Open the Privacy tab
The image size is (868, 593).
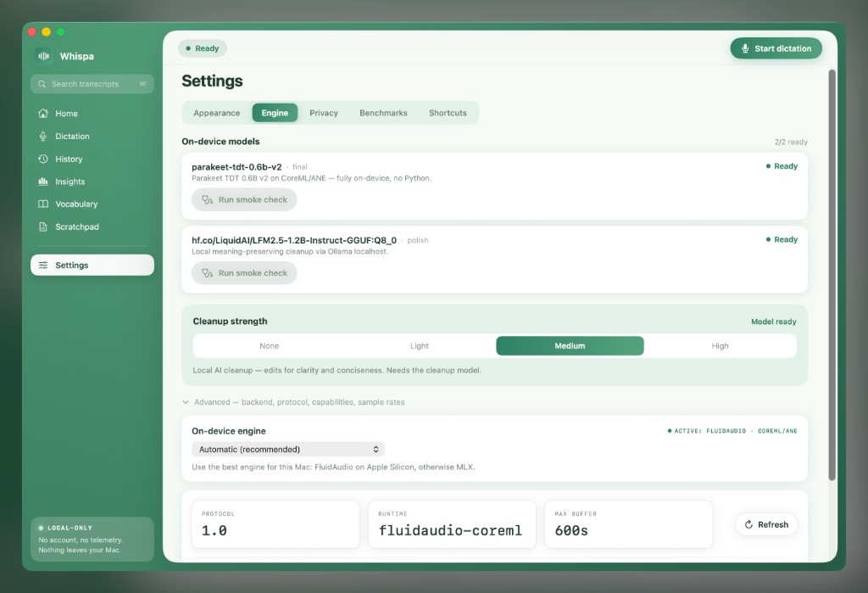coord(323,113)
